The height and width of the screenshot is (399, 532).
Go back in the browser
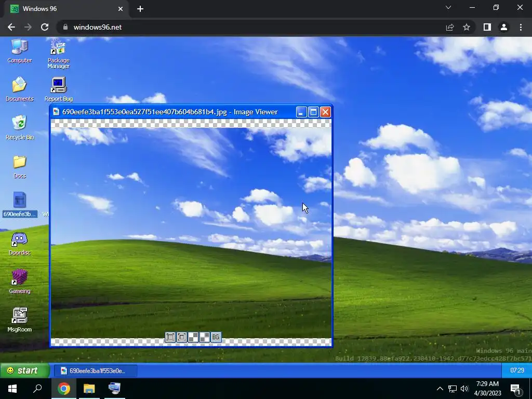[11, 27]
